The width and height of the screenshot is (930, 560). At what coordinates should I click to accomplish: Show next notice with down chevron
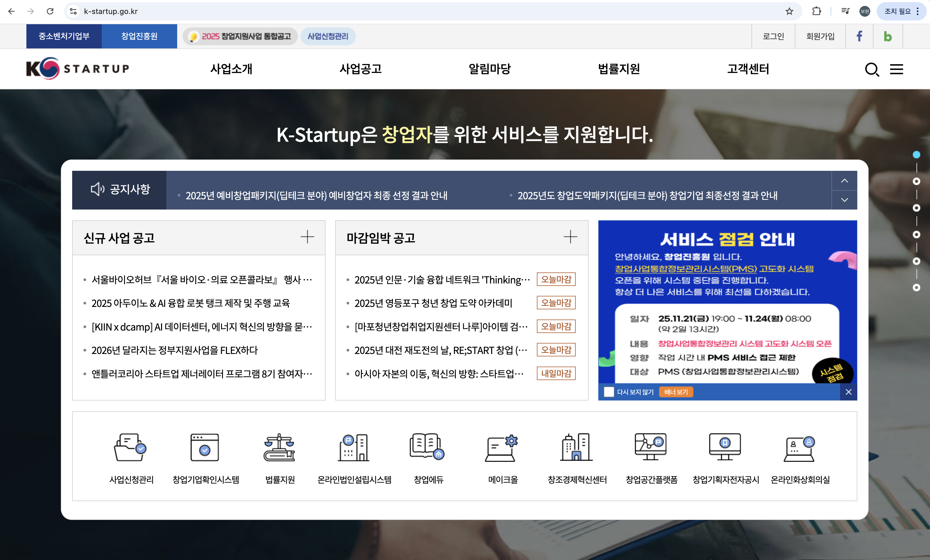pos(844,200)
